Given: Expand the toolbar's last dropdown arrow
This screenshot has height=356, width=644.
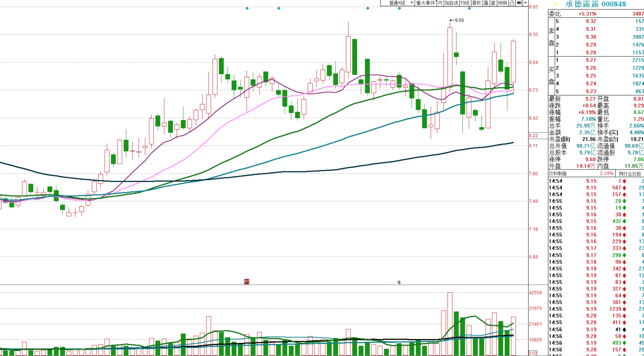Looking at the screenshot, I should tap(525, 3).
